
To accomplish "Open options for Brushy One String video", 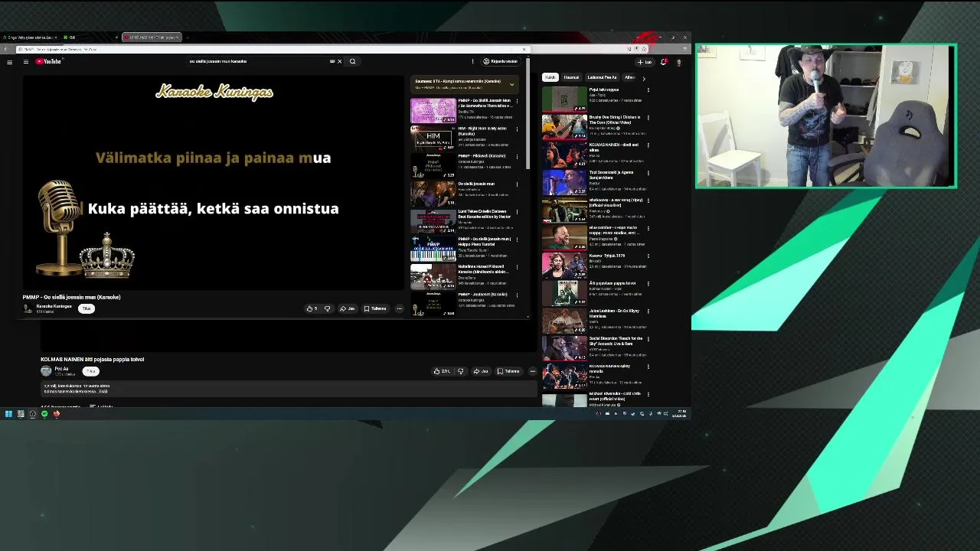I will click(x=648, y=118).
